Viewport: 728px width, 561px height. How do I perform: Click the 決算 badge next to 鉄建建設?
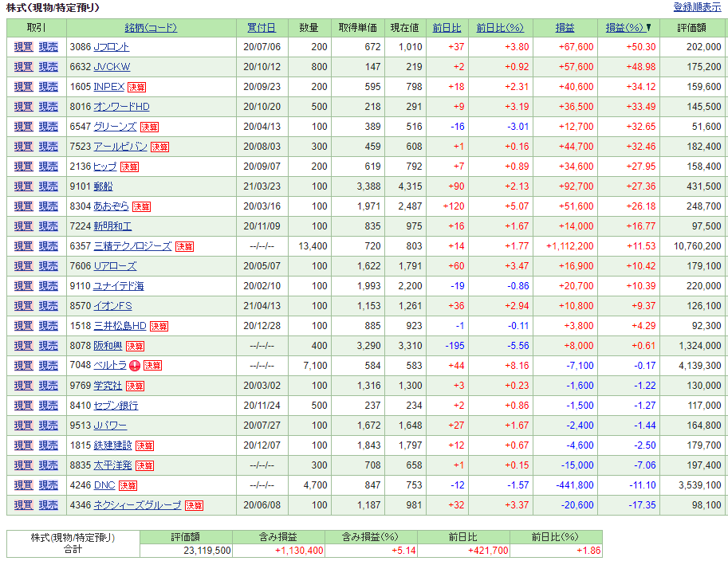(144, 446)
